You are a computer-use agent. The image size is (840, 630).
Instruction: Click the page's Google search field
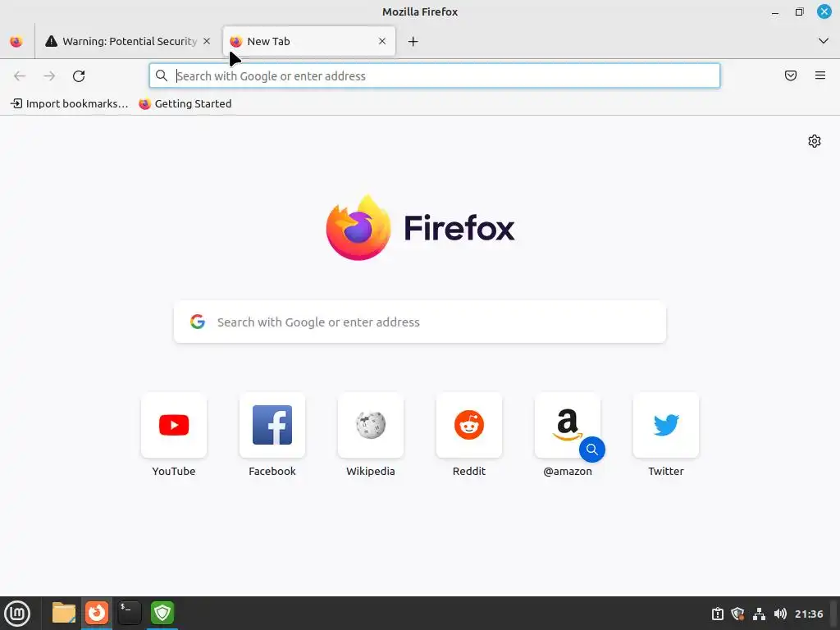coord(420,322)
